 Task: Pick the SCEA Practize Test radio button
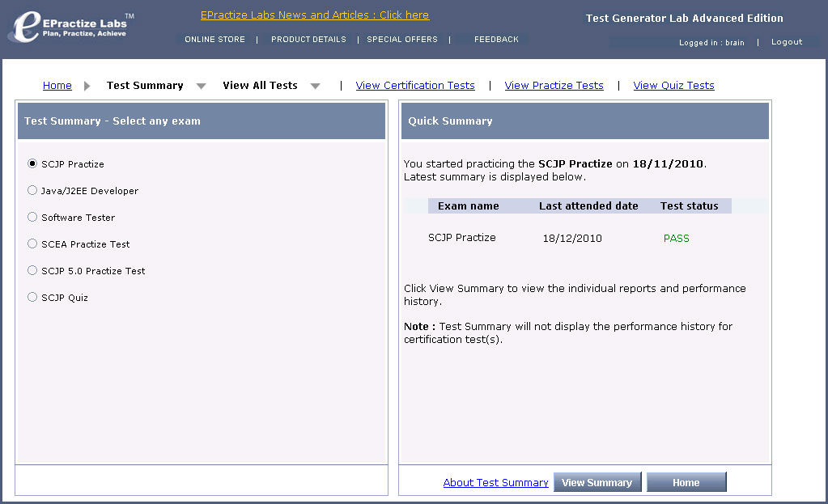[32, 244]
